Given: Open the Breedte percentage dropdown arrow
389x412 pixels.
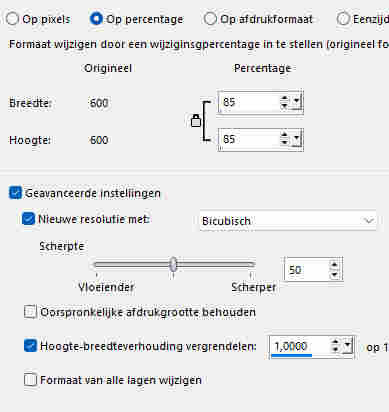Looking at the screenshot, I should pos(296,102).
